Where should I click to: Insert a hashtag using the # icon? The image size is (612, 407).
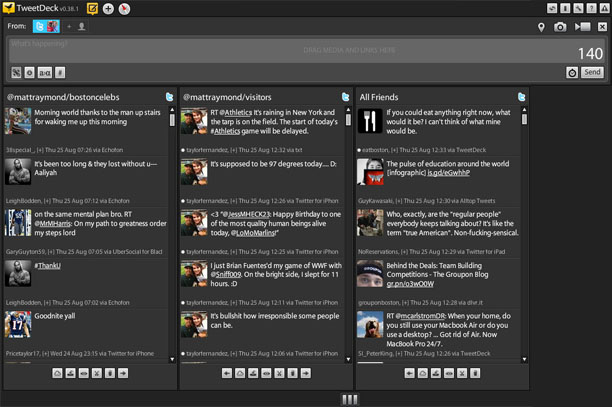pos(60,73)
